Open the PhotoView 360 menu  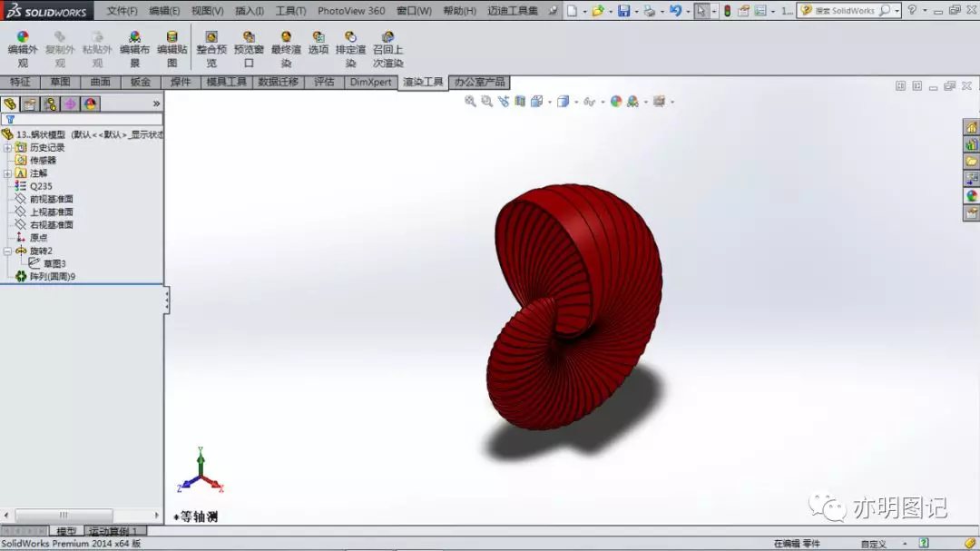click(351, 11)
